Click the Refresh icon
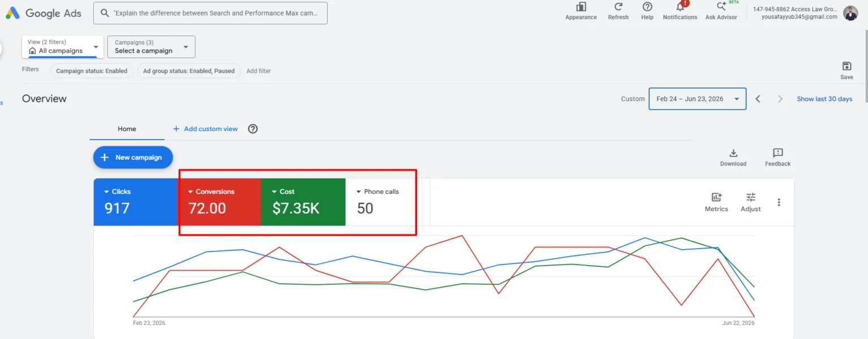 coord(618,7)
